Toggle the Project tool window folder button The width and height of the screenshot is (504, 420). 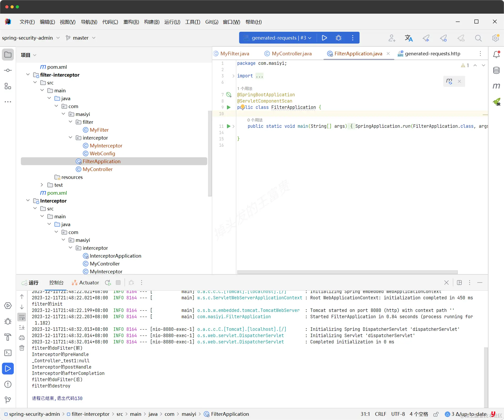click(x=8, y=55)
